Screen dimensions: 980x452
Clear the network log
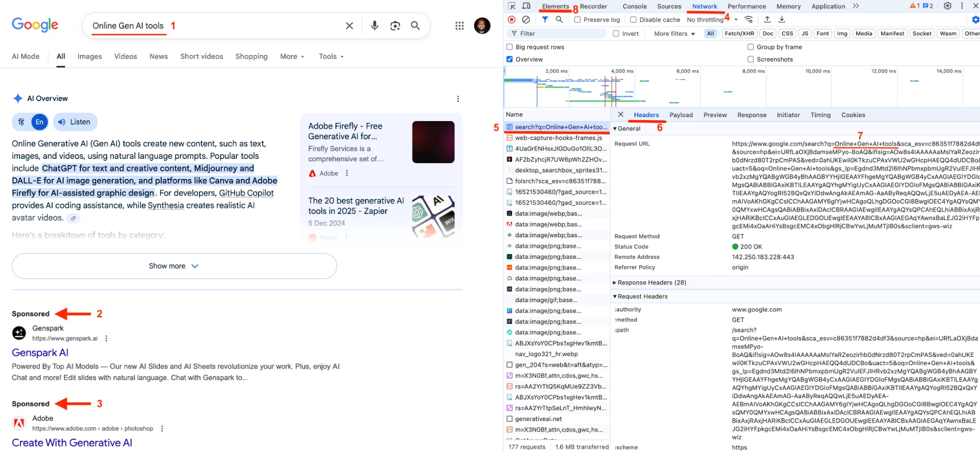click(526, 20)
